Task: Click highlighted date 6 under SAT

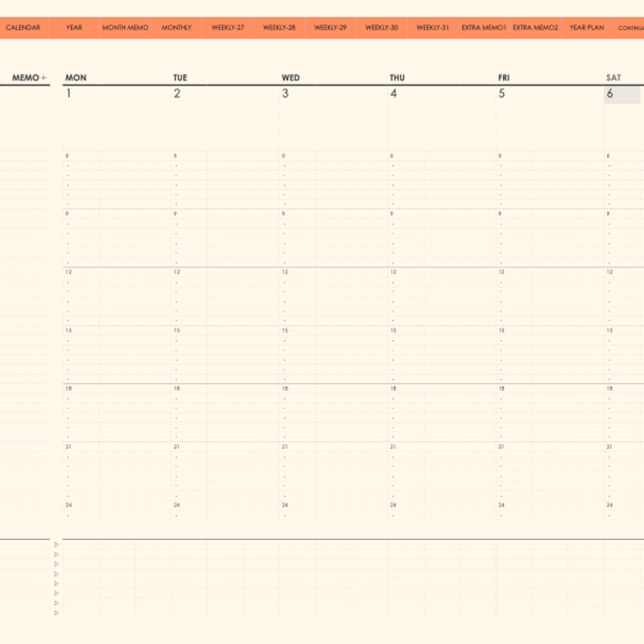Action: click(622, 94)
